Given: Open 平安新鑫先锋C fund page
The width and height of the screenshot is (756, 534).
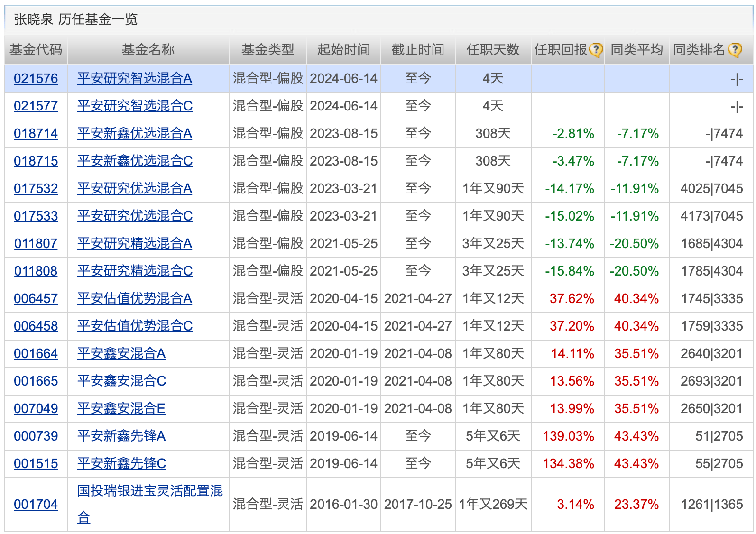Looking at the screenshot, I should coord(122,463).
